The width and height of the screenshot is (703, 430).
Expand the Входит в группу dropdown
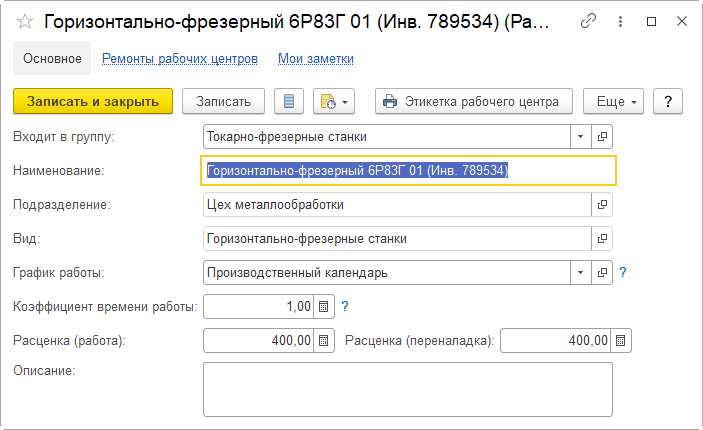click(581, 137)
